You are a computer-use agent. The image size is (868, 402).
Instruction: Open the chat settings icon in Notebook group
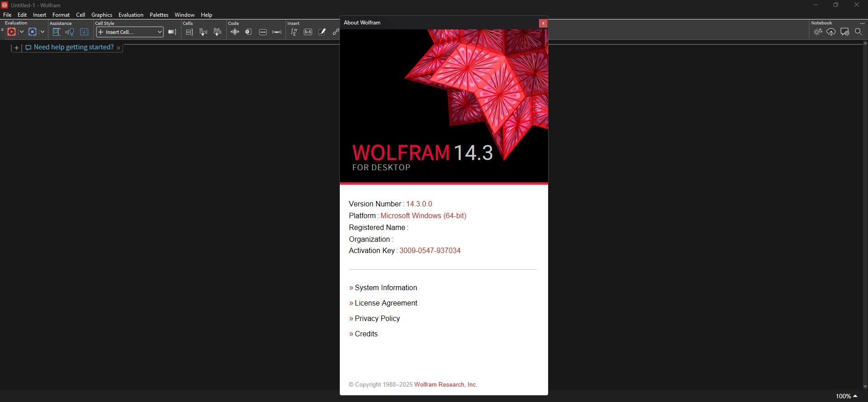click(x=845, y=32)
